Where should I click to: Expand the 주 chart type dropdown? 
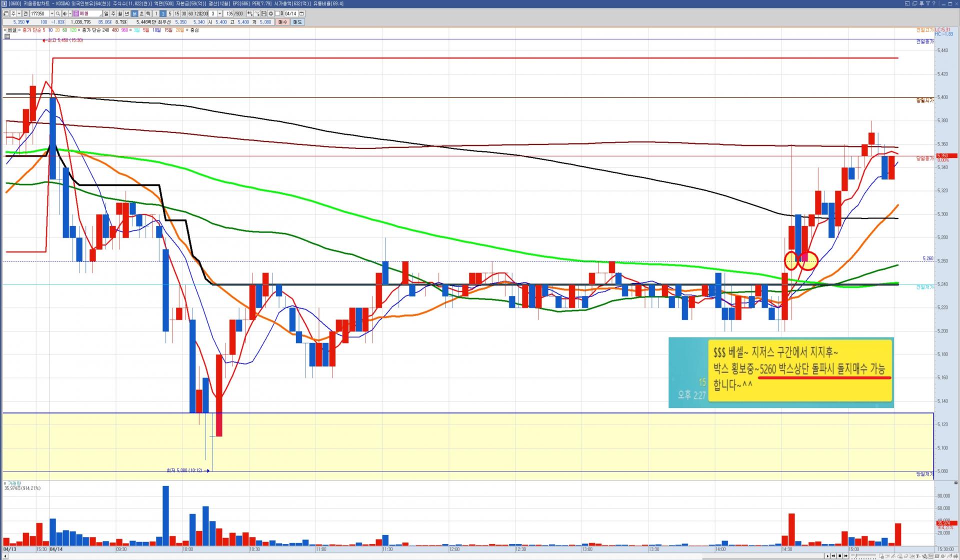(19, 13)
